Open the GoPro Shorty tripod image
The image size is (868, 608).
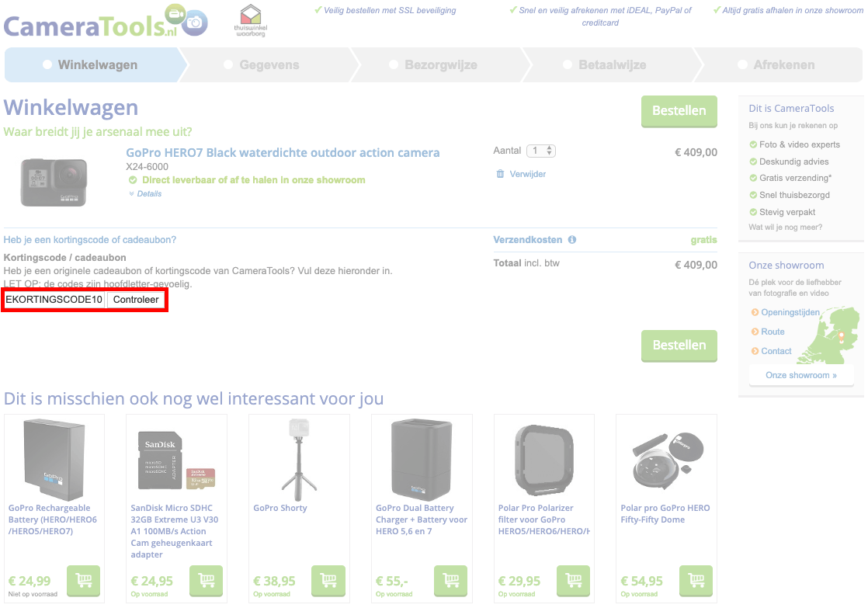[299, 460]
